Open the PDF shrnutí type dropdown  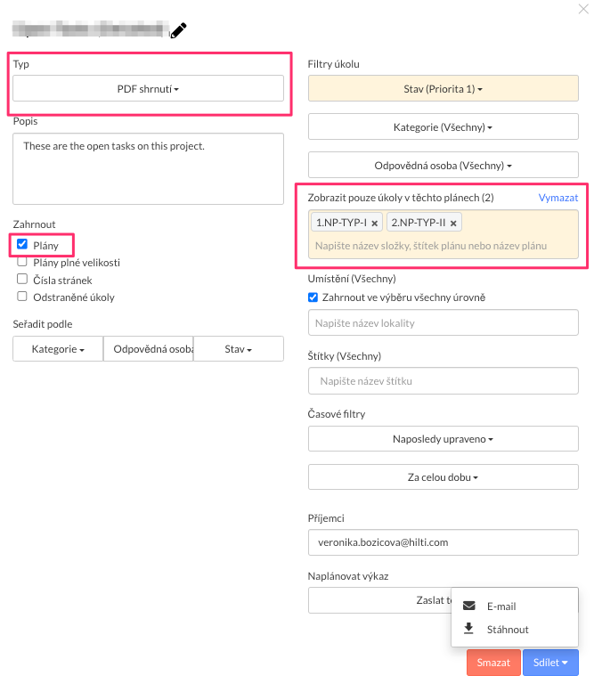(x=148, y=89)
